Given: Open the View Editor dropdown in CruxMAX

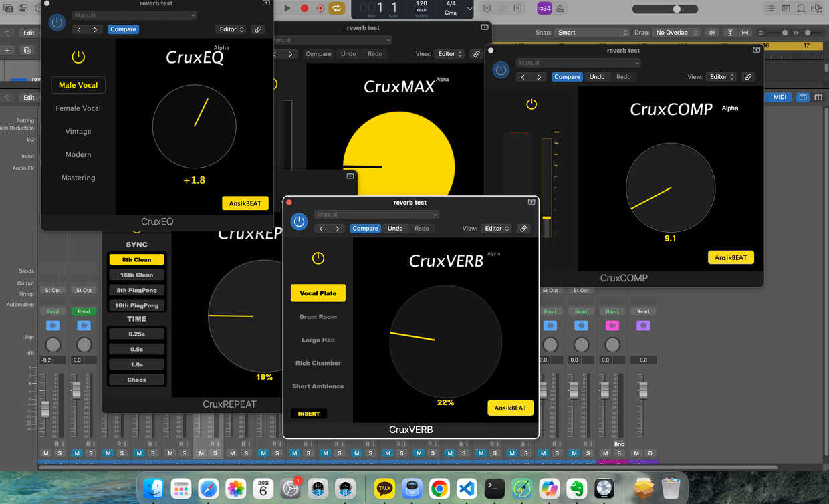Looking at the screenshot, I should 449,54.
